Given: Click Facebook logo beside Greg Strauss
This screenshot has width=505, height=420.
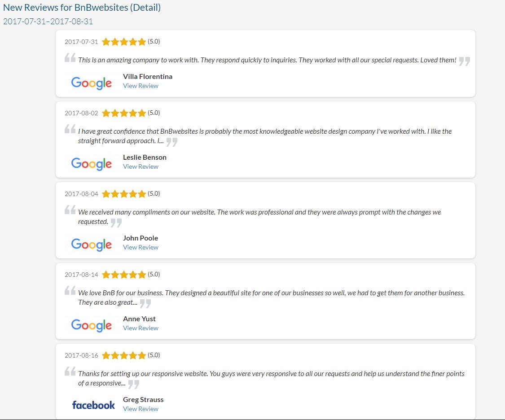Looking at the screenshot, I should tap(93, 405).
